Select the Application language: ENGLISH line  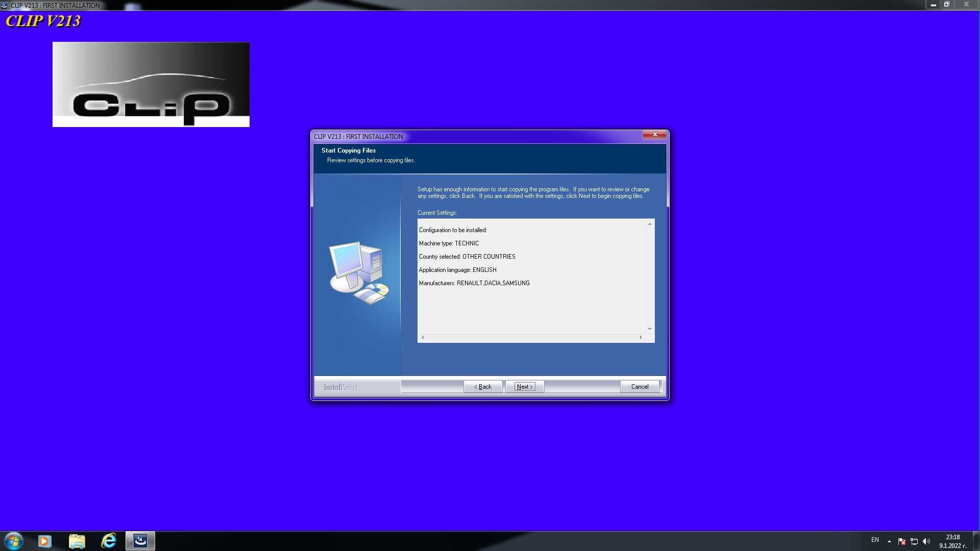(x=457, y=270)
